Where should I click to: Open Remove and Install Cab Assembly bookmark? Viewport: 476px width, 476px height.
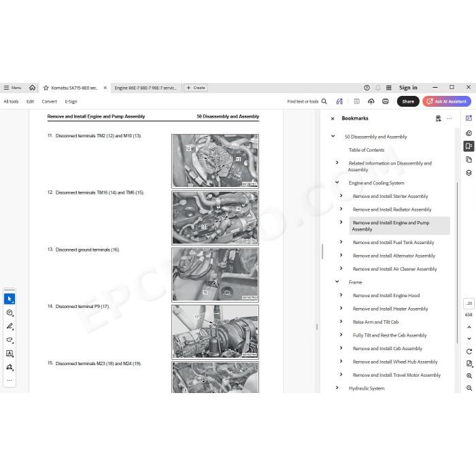pyautogui.click(x=388, y=348)
